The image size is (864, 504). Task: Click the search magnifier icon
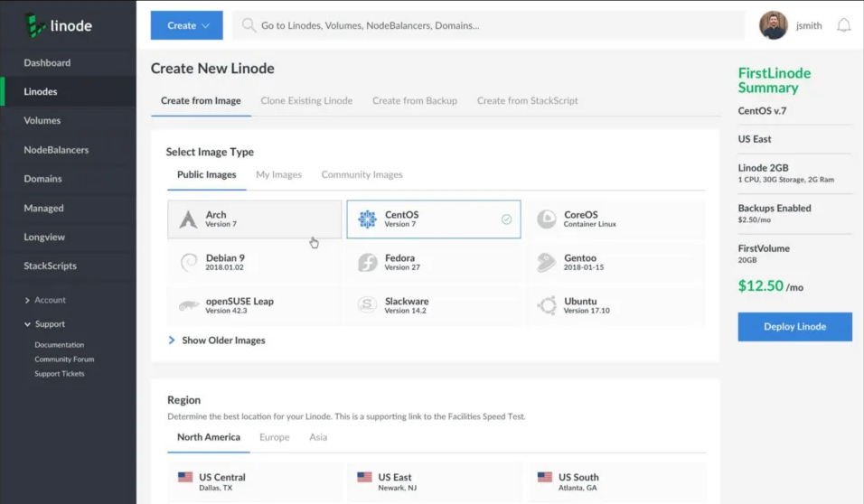tap(249, 25)
